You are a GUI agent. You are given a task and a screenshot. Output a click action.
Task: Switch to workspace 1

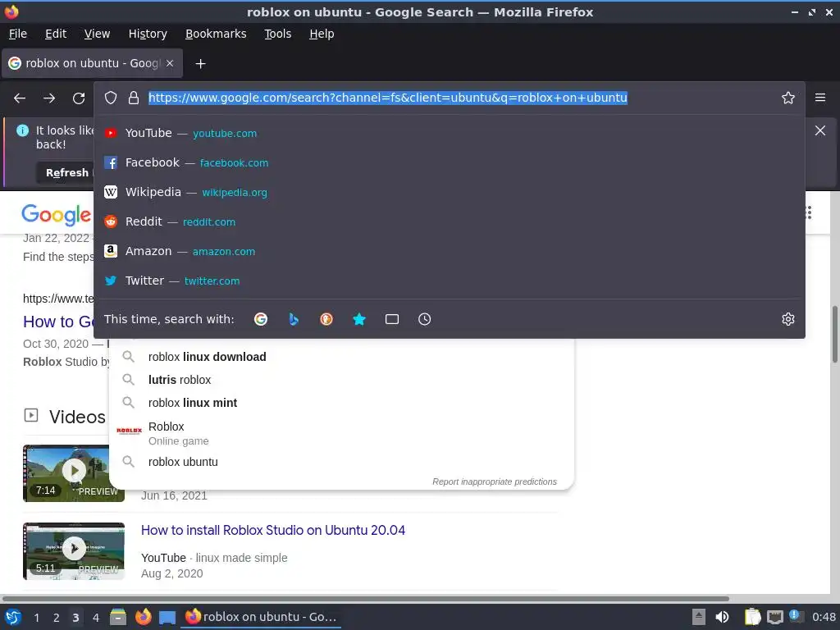[x=36, y=618]
